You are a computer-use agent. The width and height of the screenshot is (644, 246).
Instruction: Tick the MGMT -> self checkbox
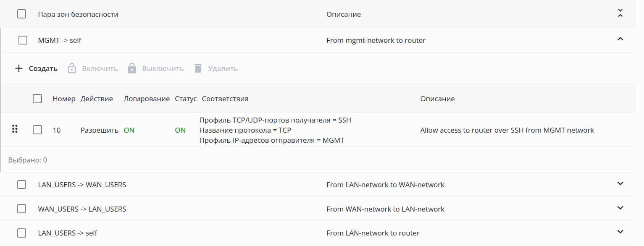pos(23,40)
